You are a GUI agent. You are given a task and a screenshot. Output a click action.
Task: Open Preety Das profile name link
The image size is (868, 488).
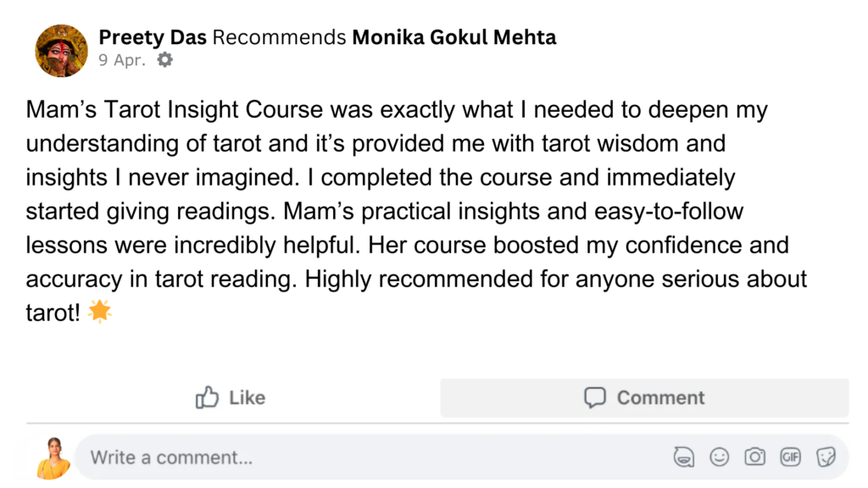coord(153,37)
